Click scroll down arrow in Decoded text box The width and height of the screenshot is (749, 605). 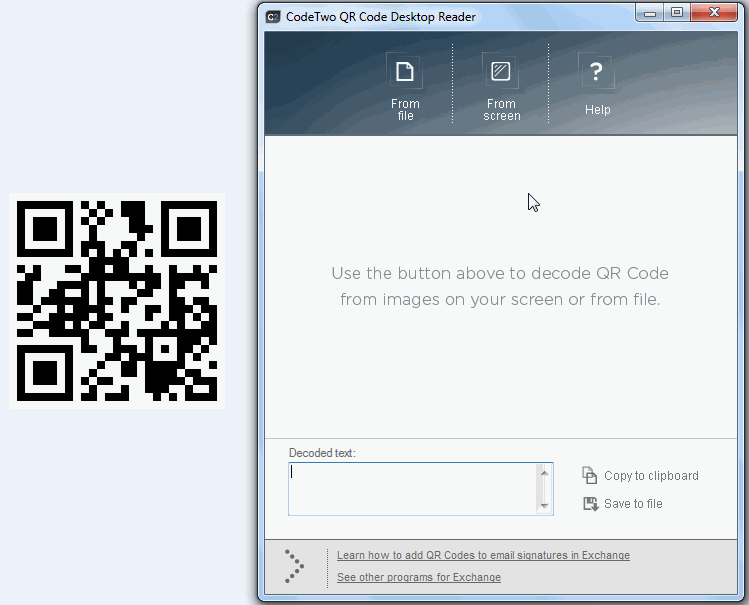544,505
